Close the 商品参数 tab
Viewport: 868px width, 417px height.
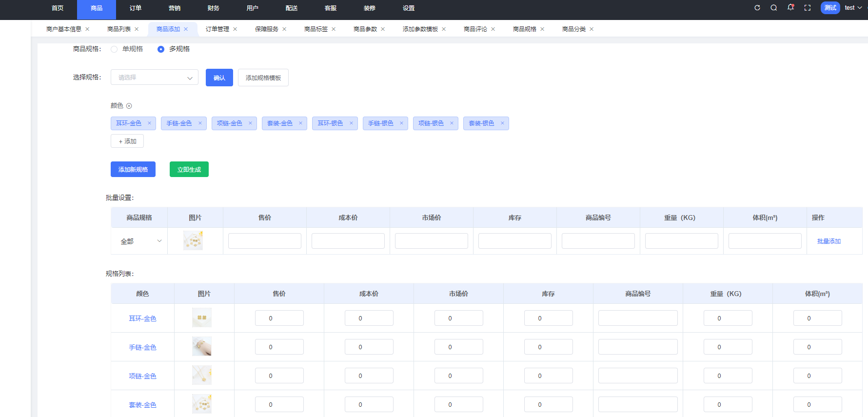383,29
